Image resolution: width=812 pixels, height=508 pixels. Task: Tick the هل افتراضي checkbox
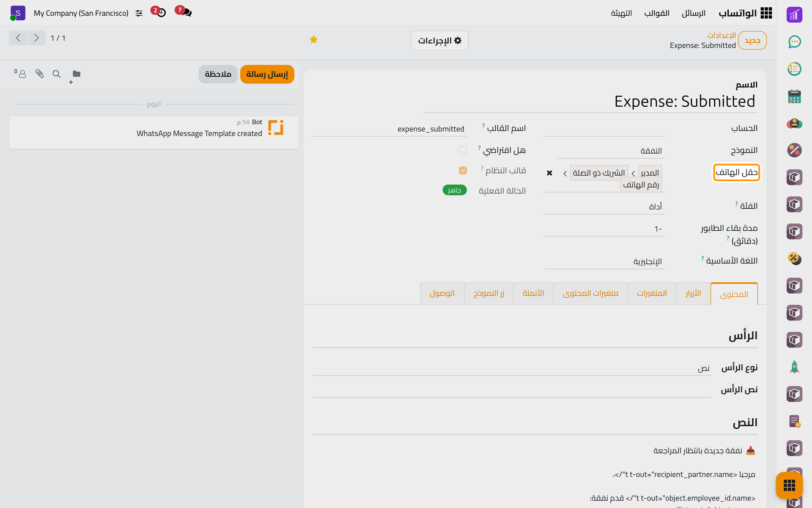463,150
